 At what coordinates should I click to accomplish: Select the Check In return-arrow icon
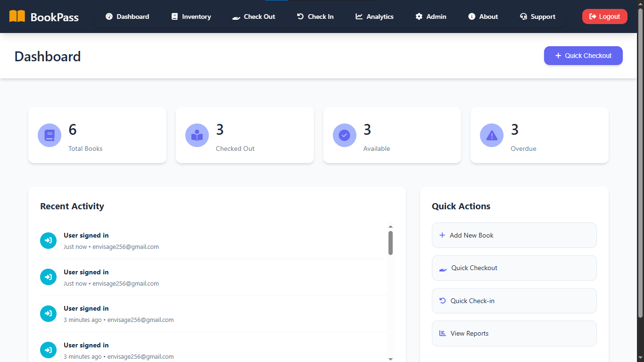pos(300,16)
